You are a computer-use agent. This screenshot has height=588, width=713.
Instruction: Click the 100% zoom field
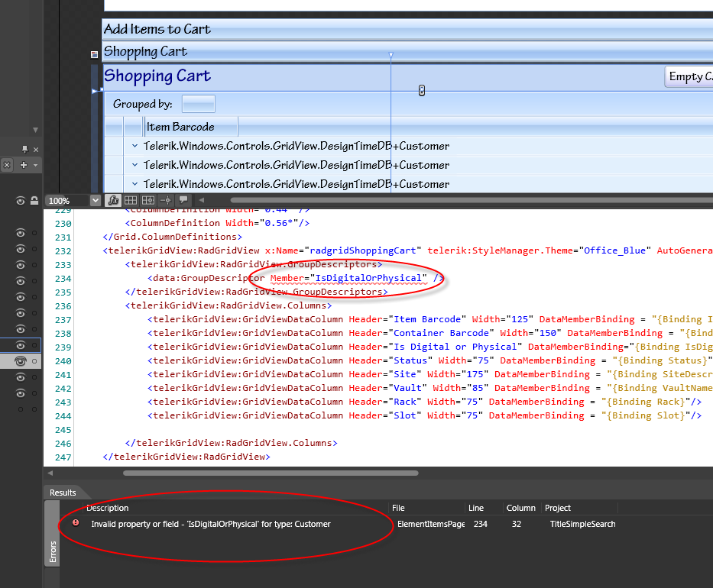[x=66, y=201]
